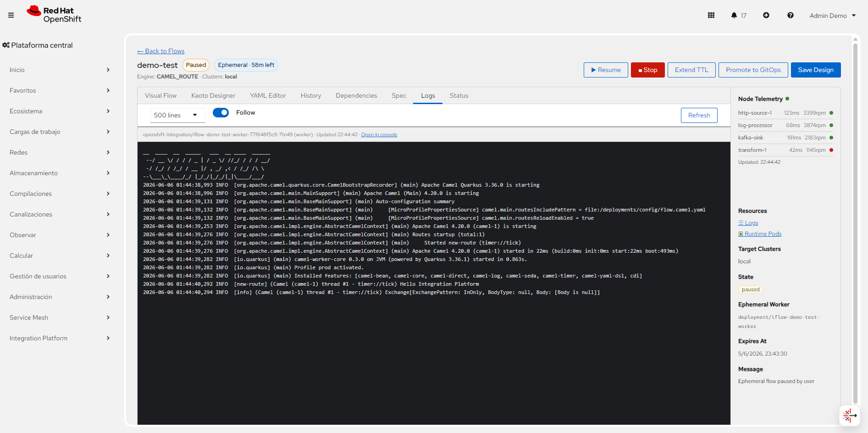Screen dimensions: 868x433
Task: Switch to the Kaoto Designer tab
Action: pos(213,95)
